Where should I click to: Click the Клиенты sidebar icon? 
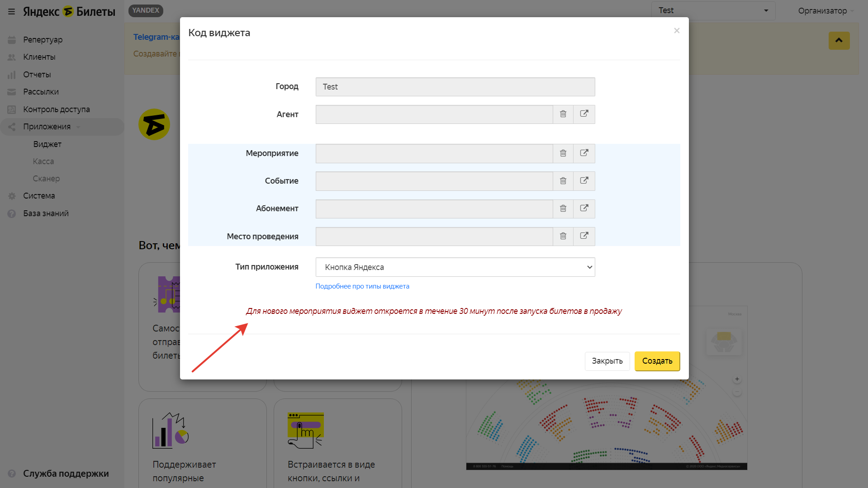tap(12, 57)
